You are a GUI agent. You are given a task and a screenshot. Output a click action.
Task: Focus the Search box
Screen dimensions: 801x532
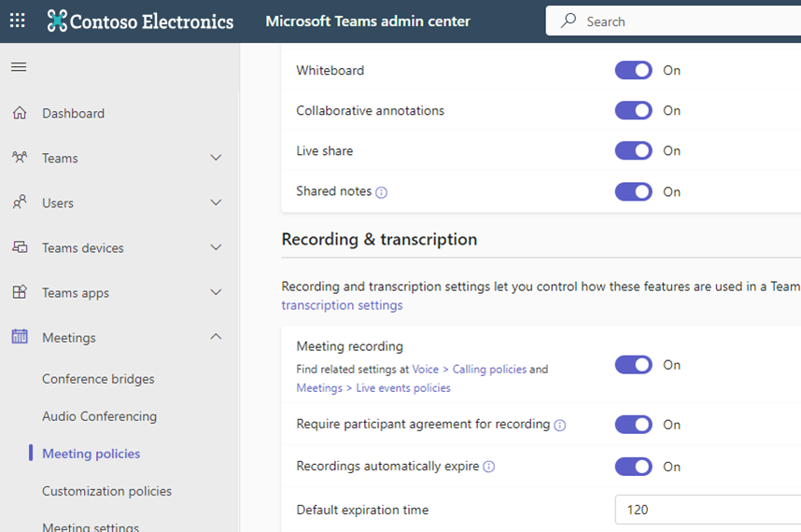pos(673,21)
